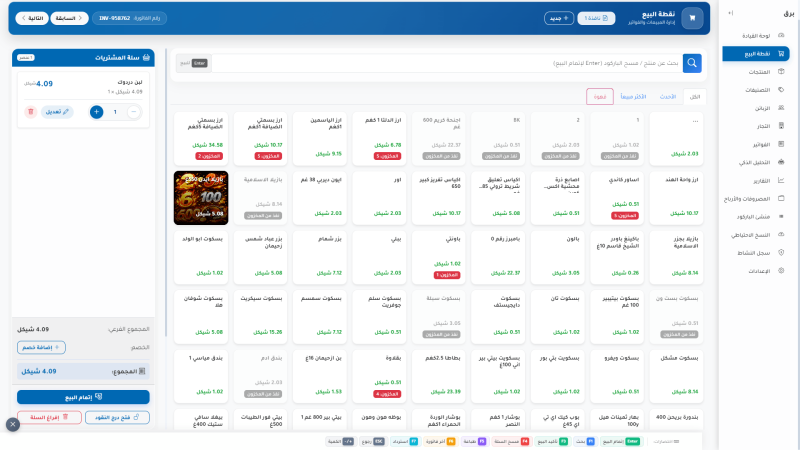Image resolution: width=800 pixels, height=450 pixels.
Task: Click إضافة خصم add discount button
Action: point(41,347)
